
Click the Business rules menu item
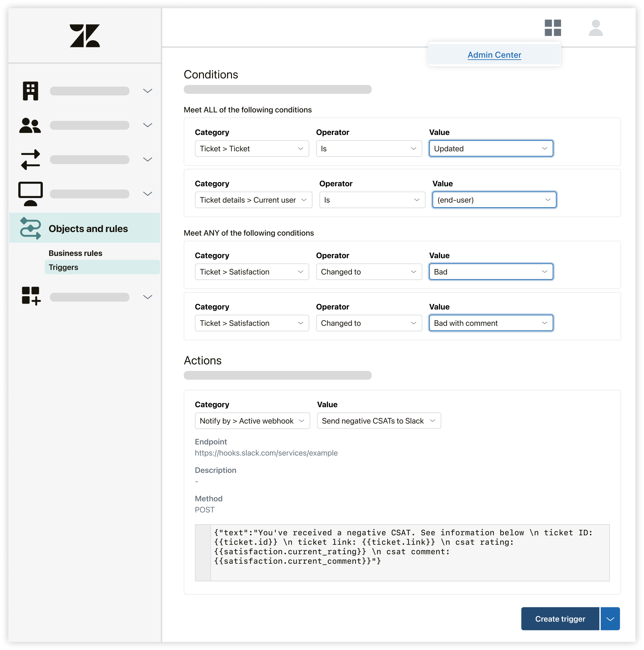tap(75, 253)
